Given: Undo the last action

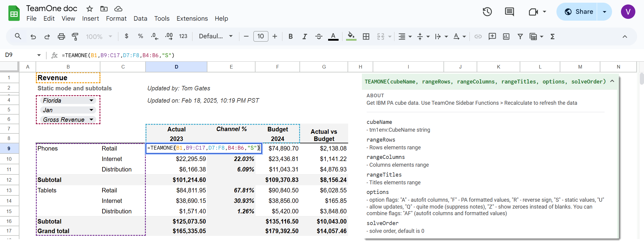Looking at the screenshot, I should [33, 37].
